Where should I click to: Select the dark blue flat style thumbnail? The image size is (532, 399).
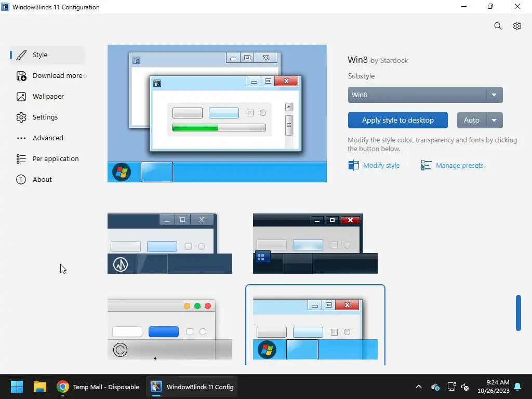point(170,243)
